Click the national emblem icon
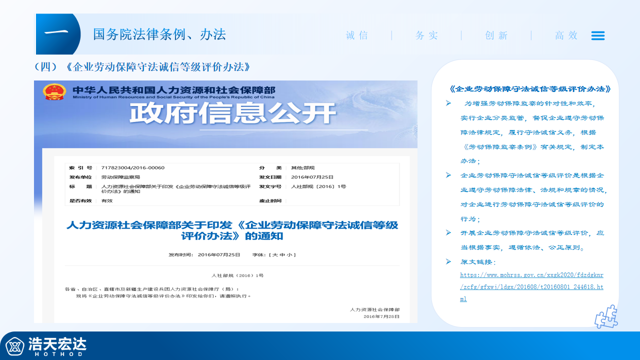The width and height of the screenshot is (640, 360). click(55, 91)
